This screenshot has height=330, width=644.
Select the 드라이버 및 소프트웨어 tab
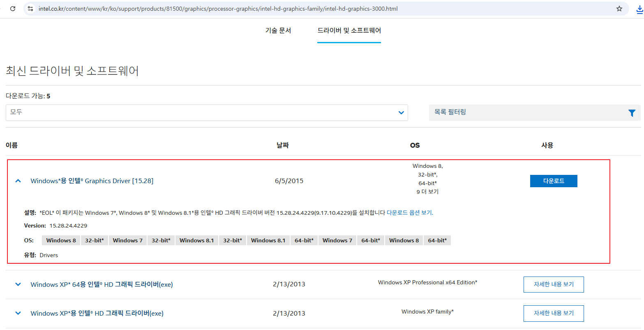tap(349, 30)
